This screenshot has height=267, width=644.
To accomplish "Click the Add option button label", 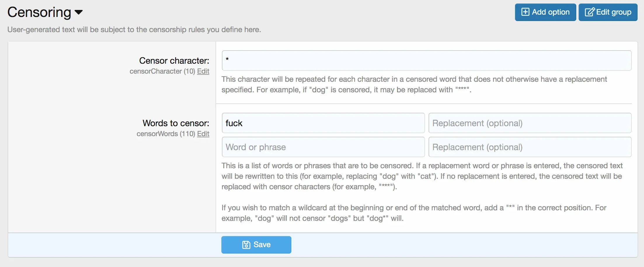I will pos(551,12).
